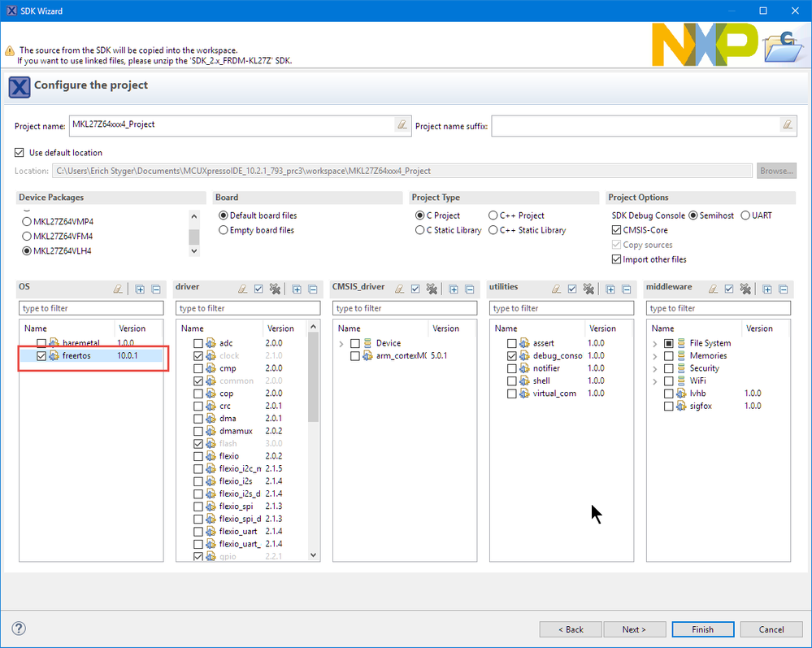Check the sigfox middleware checkbox
Image resolution: width=812 pixels, height=648 pixels.
[x=669, y=406]
